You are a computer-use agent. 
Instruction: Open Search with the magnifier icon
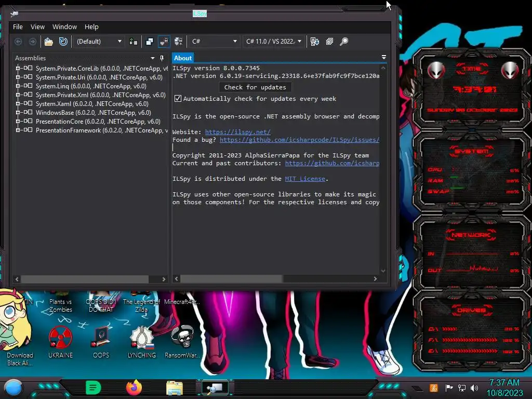(x=344, y=42)
